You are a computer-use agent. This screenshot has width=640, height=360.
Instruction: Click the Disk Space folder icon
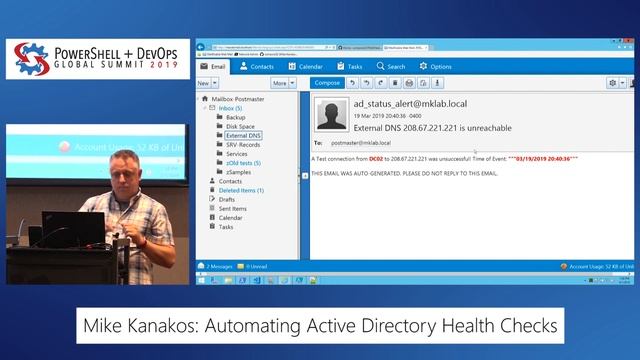click(220, 126)
